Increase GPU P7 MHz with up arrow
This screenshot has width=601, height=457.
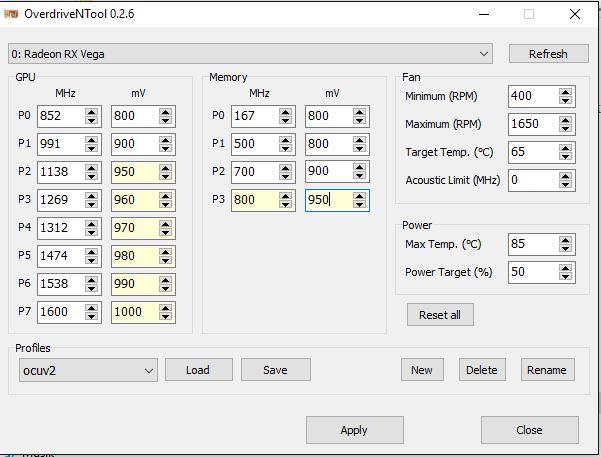click(x=92, y=308)
